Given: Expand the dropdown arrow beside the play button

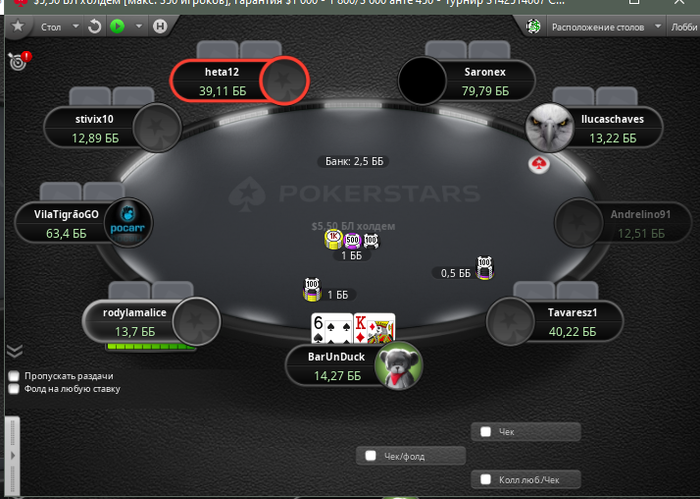Looking at the screenshot, I should pyautogui.click(x=139, y=26).
